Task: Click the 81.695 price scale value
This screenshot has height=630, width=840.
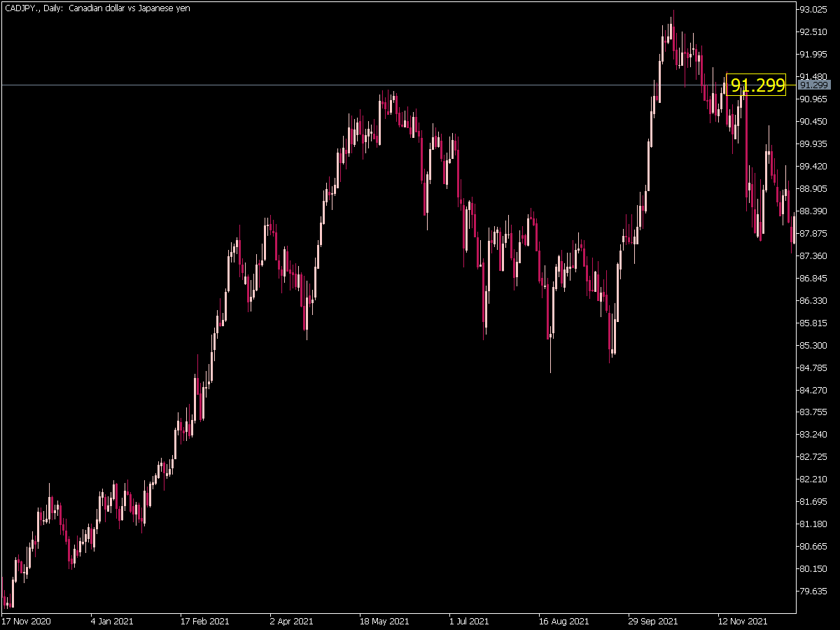Action: 814,502
